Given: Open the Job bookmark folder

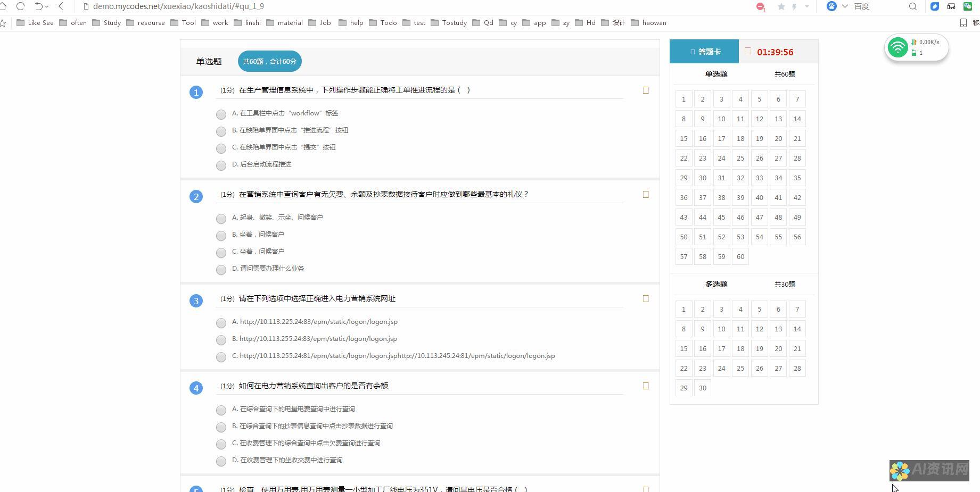Looking at the screenshot, I should (x=320, y=23).
